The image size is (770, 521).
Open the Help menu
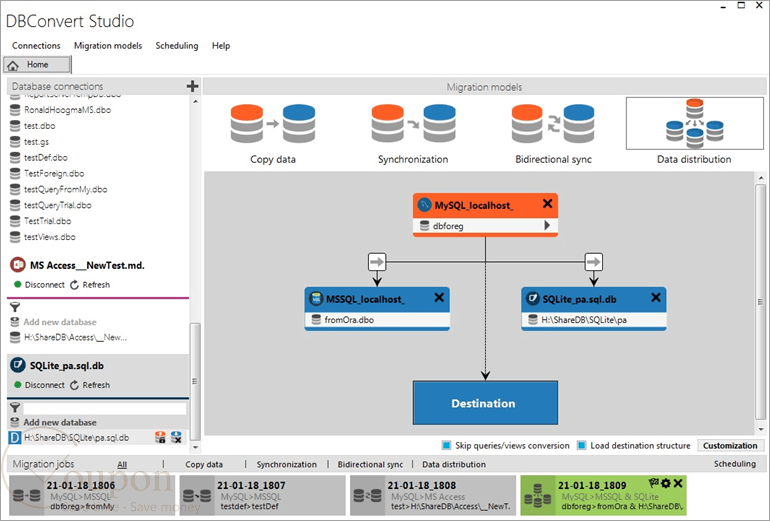pos(221,46)
